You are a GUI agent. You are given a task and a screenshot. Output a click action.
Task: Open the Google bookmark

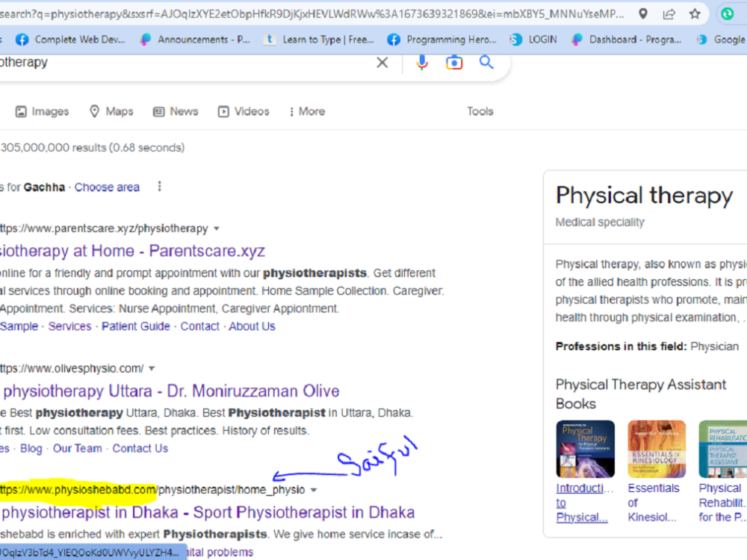click(721, 40)
